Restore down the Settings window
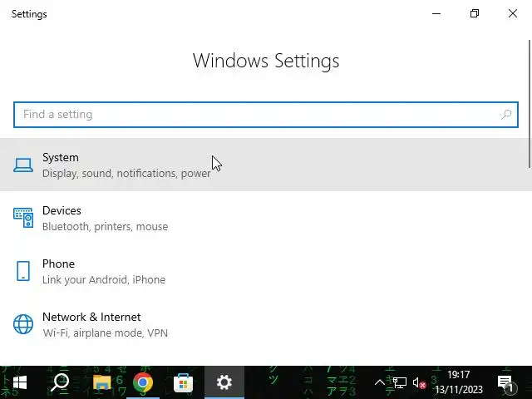 475,13
